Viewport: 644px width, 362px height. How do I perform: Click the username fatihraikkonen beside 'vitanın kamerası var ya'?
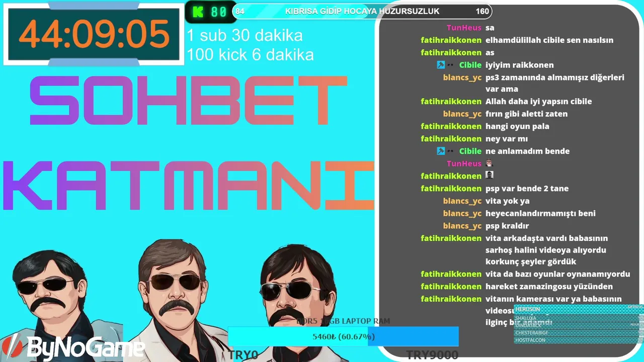451,299
